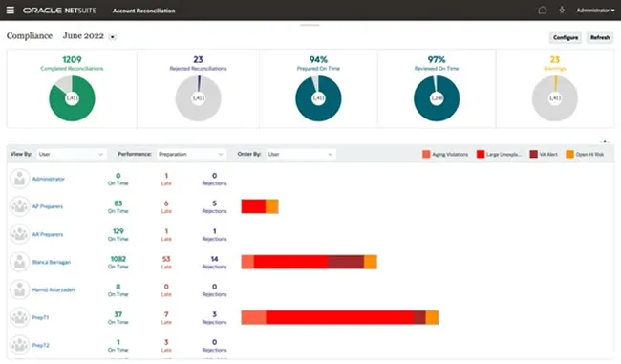
Task: Click the Warnings donut chart
Action: coord(554,98)
